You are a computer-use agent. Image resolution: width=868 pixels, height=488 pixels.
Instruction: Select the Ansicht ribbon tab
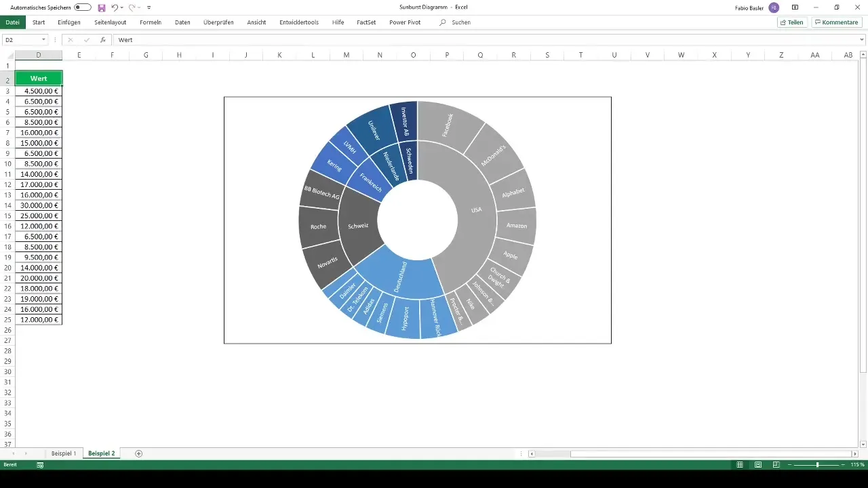[x=256, y=22]
